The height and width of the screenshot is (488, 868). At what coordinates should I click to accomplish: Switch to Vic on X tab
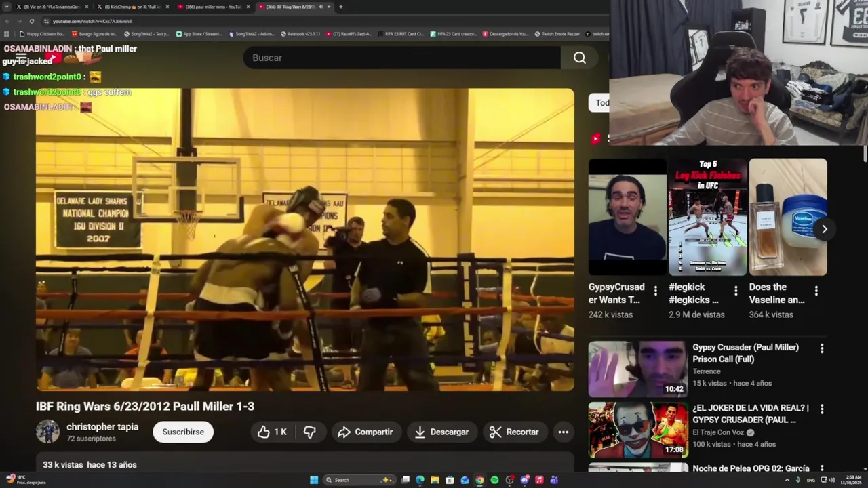click(x=52, y=7)
